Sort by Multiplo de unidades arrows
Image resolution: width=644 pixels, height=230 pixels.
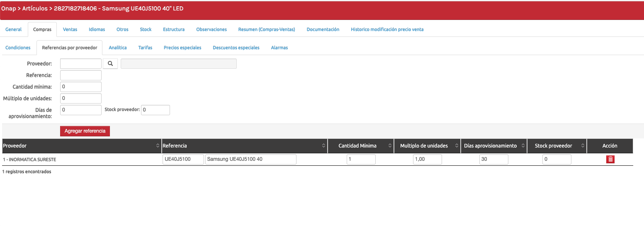click(457, 146)
